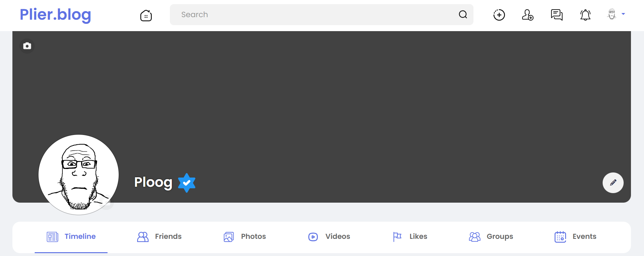
Task: Click the profile picture camera icon
Action: [x=106, y=202]
